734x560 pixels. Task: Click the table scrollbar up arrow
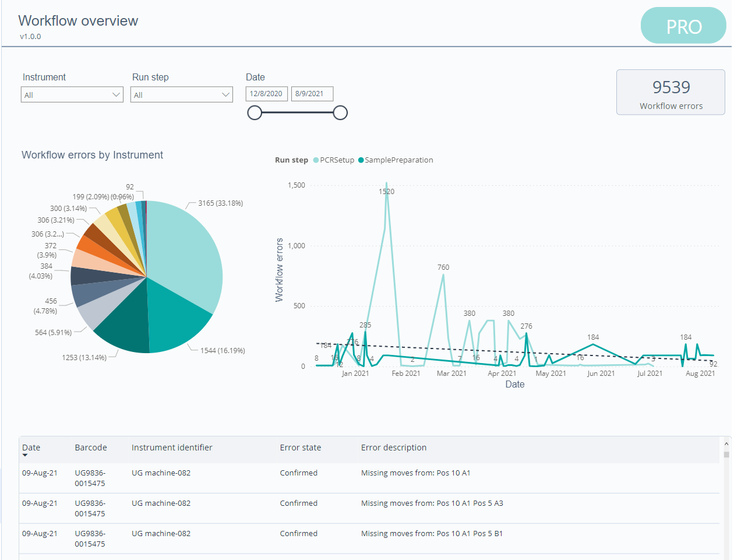click(x=726, y=443)
